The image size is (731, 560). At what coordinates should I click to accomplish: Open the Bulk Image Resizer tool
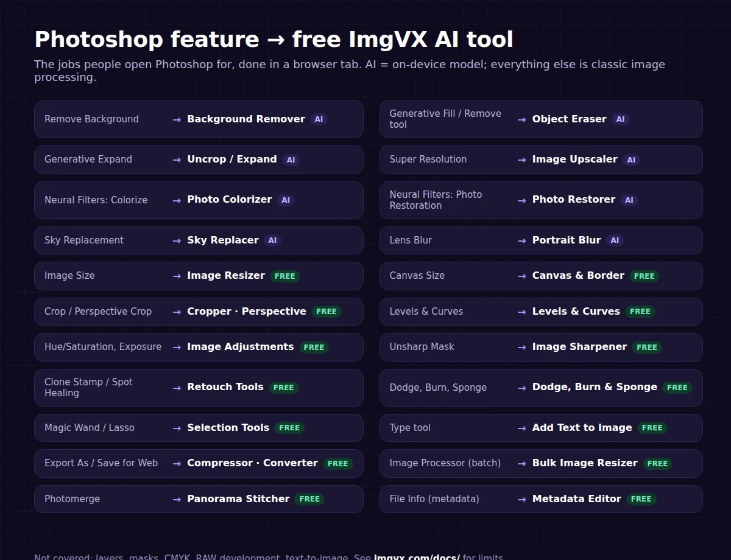[585, 463]
